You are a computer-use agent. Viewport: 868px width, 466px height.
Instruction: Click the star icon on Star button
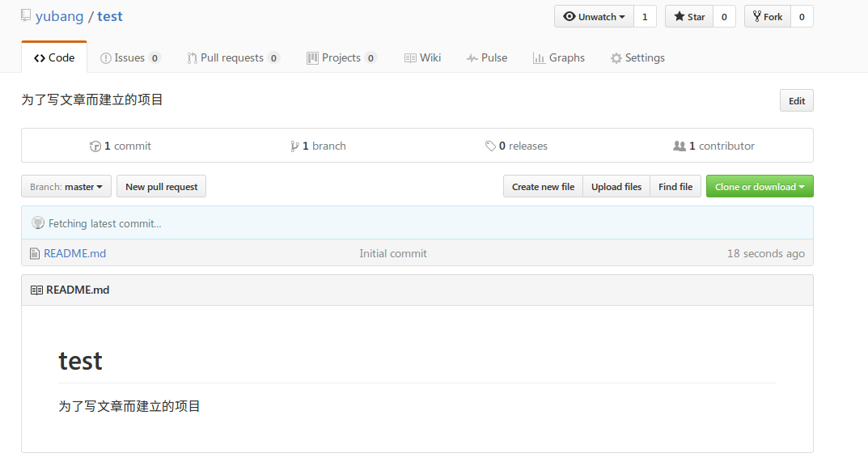(680, 17)
